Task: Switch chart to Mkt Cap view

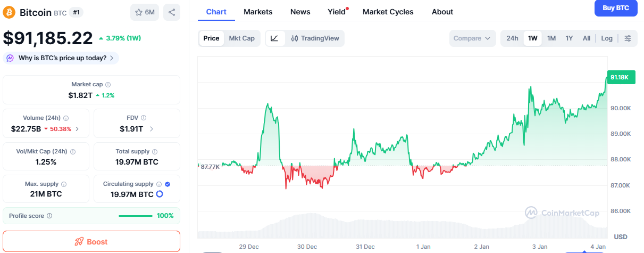Action: pos(241,38)
